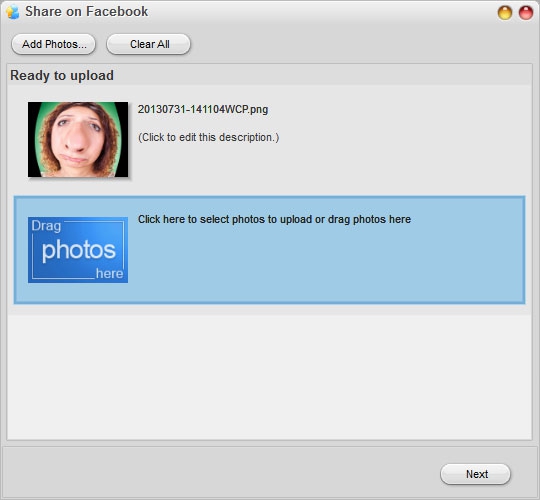The height and width of the screenshot is (500, 540).
Task: Edit the description text of the photo
Action: [x=208, y=137]
